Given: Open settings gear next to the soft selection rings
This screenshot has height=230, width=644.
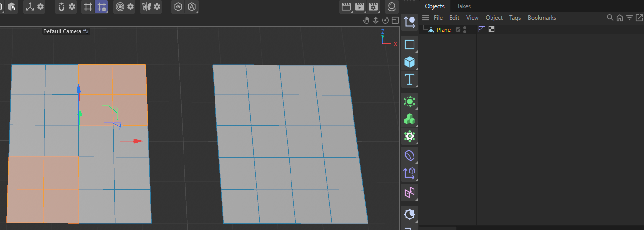Looking at the screenshot, I should coord(130,7).
